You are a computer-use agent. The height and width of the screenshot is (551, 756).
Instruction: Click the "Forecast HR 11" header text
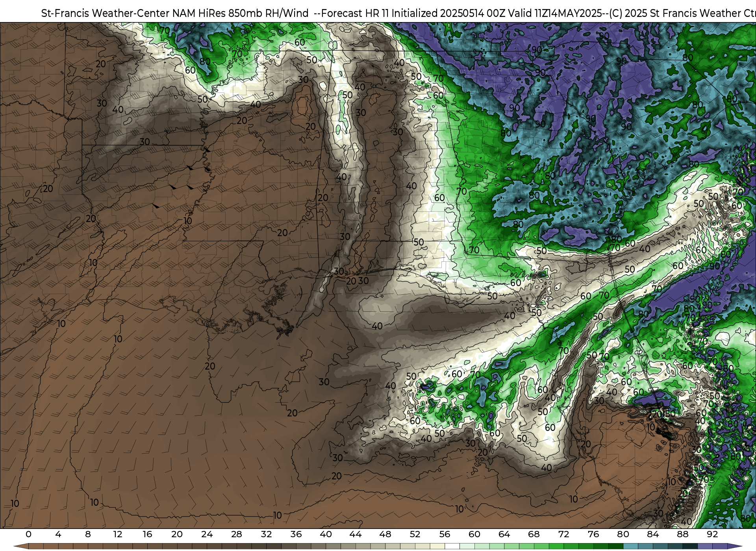[355, 13]
